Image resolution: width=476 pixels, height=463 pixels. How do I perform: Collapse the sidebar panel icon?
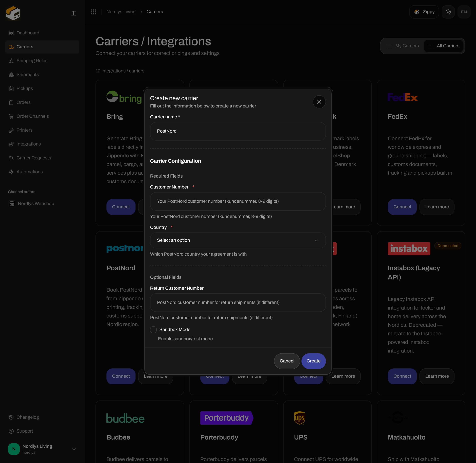click(x=74, y=13)
